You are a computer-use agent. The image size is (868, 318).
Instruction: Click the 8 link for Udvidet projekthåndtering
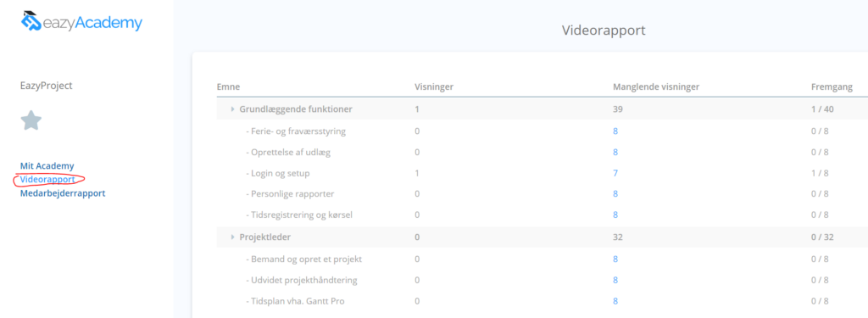(615, 280)
